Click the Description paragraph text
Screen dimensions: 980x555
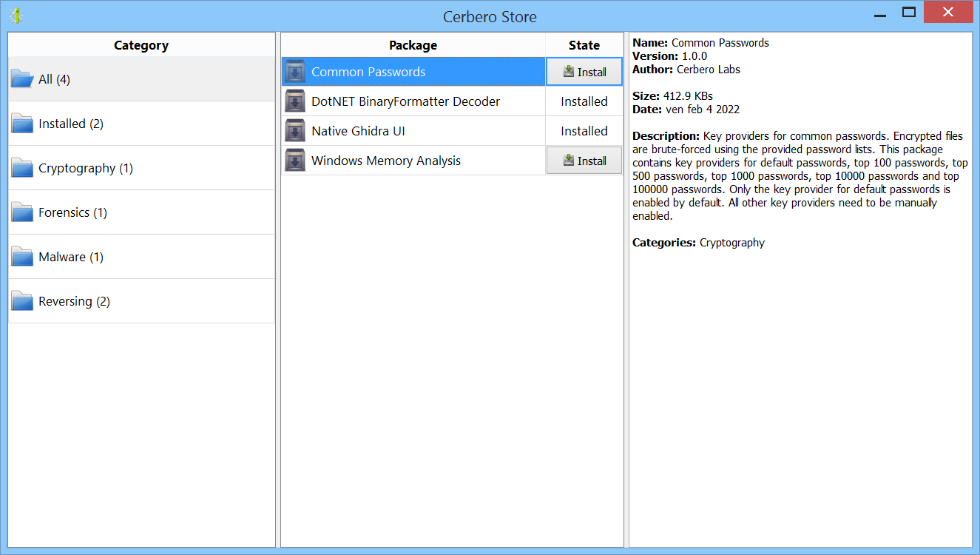coord(800,176)
